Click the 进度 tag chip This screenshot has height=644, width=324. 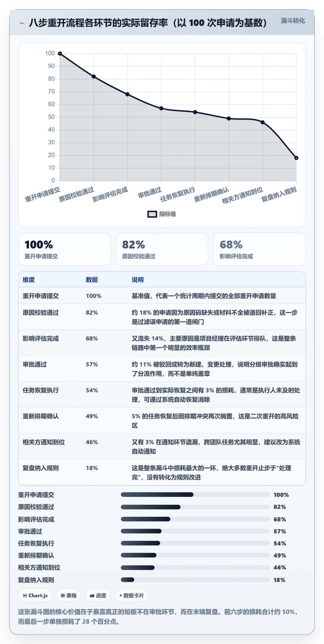pyautogui.click(x=98, y=596)
